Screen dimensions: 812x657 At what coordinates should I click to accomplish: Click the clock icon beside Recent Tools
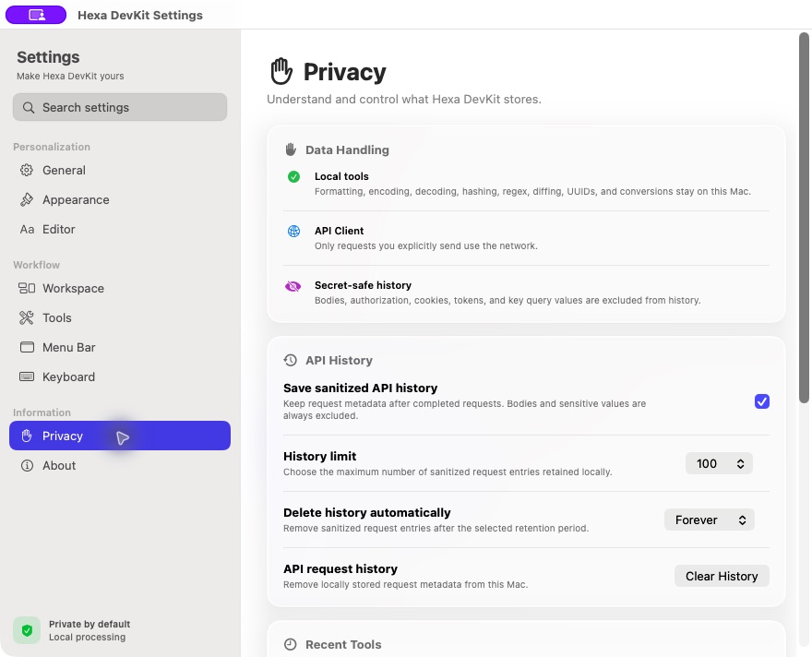point(291,644)
